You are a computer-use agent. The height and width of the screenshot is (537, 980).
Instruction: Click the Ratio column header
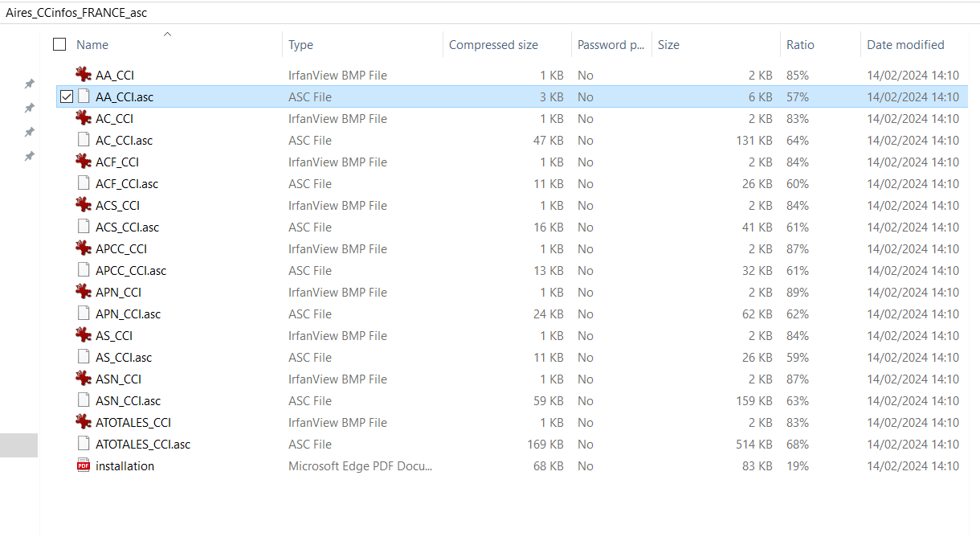[x=800, y=45]
